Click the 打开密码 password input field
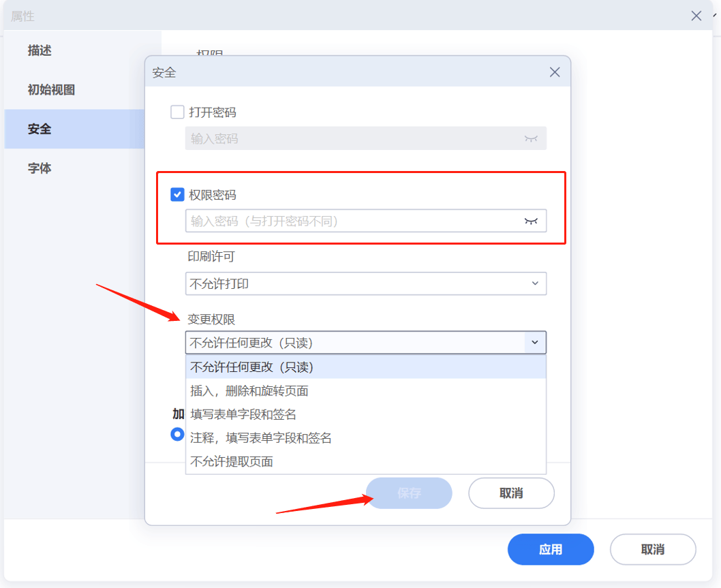The image size is (721, 588). pos(365,138)
